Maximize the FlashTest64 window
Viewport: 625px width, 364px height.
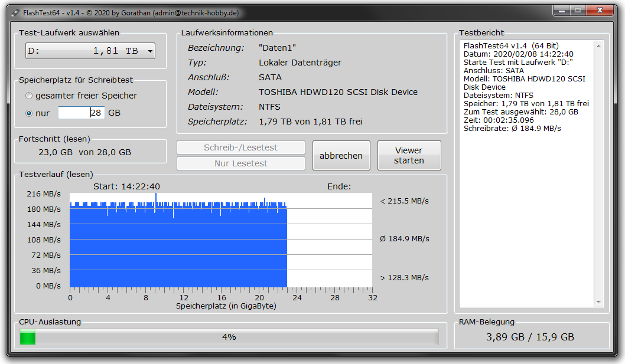point(577,10)
